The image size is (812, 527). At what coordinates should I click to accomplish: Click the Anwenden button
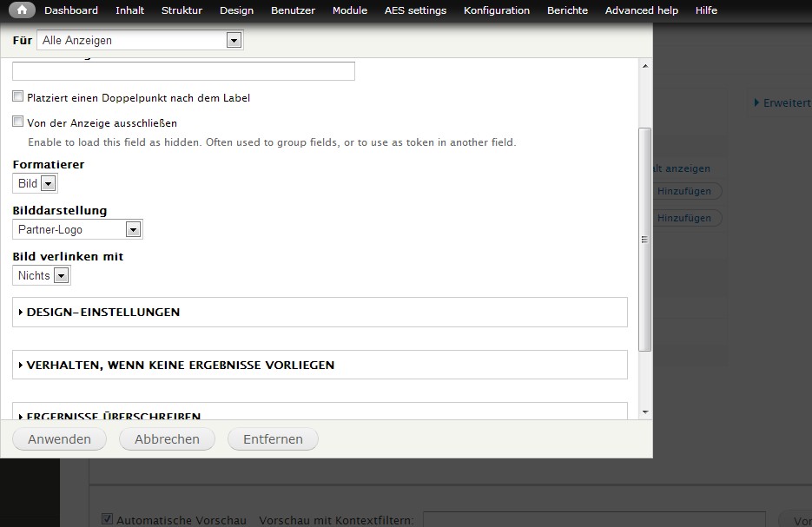(59, 439)
